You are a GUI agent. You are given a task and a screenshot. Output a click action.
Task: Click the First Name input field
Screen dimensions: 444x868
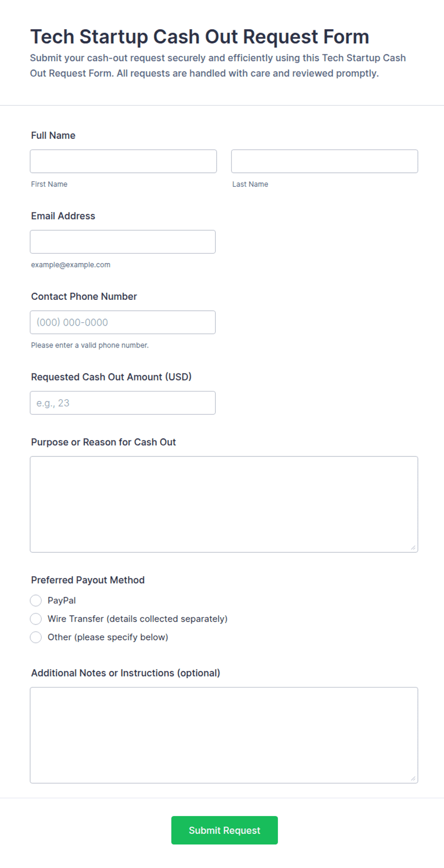click(123, 161)
